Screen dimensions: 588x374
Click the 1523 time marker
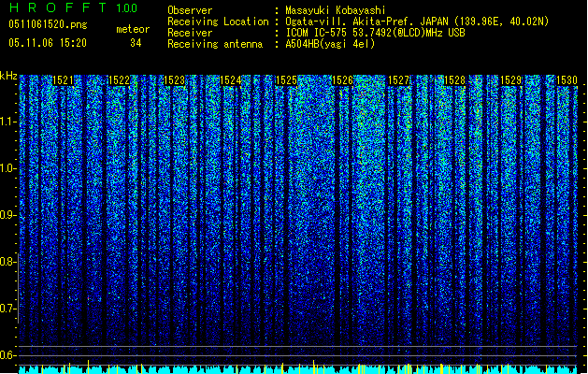(175, 80)
